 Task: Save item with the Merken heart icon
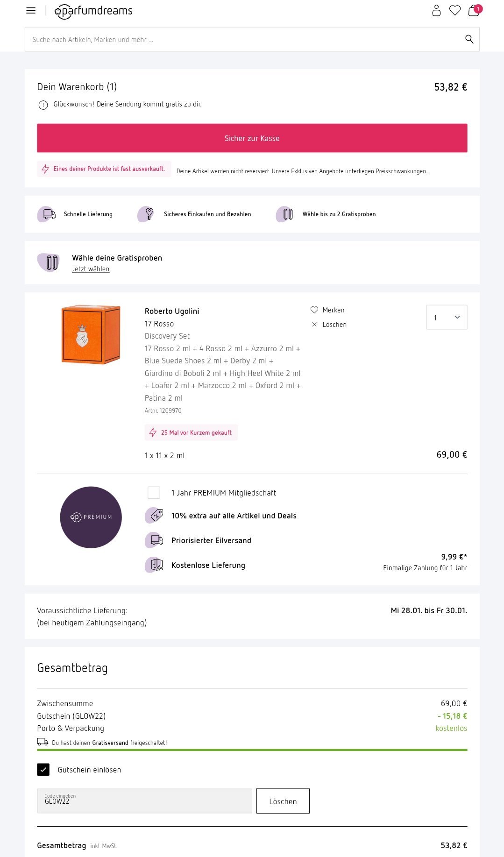(314, 310)
